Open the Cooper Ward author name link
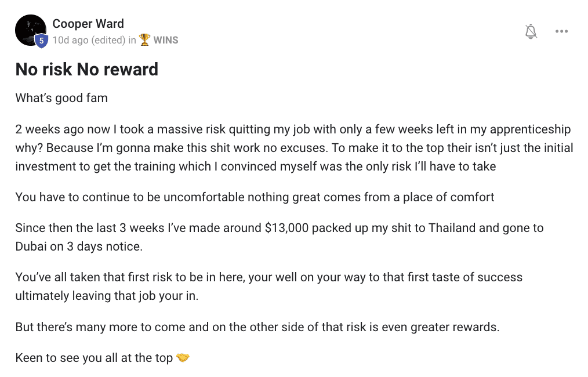The width and height of the screenshot is (588, 377). tap(88, 24)
